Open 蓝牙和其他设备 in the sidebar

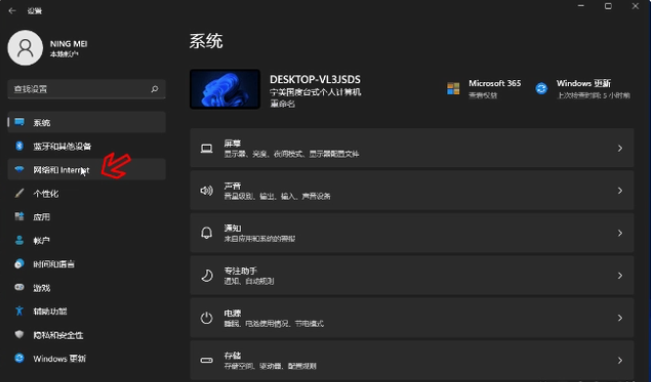click(x=87, y=146)
